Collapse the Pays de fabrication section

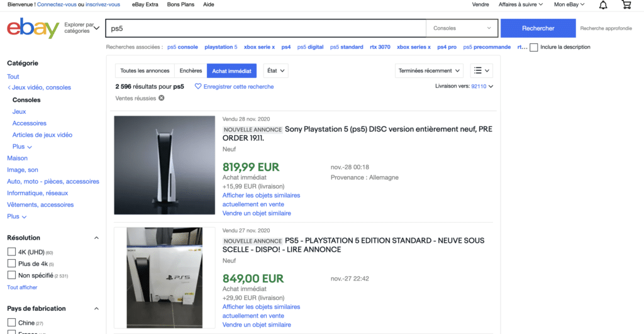(x=96, y=309)
